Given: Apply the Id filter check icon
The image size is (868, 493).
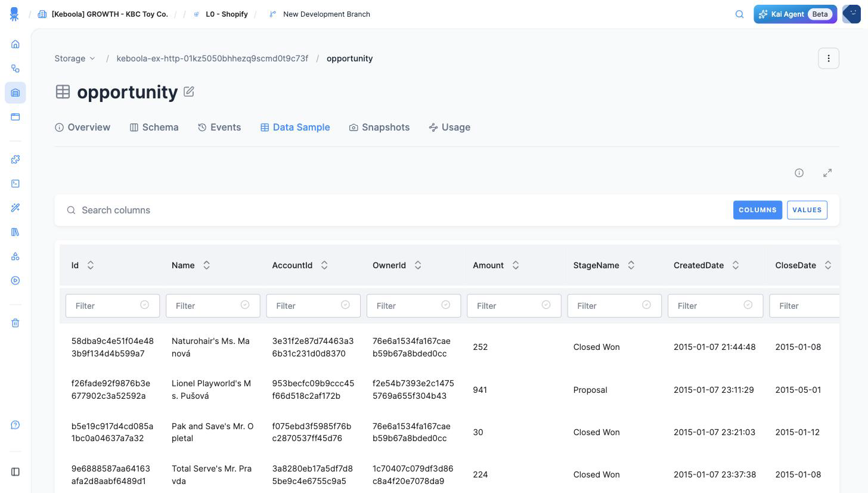Looking at the screenshot, I should tap(144, 305).
